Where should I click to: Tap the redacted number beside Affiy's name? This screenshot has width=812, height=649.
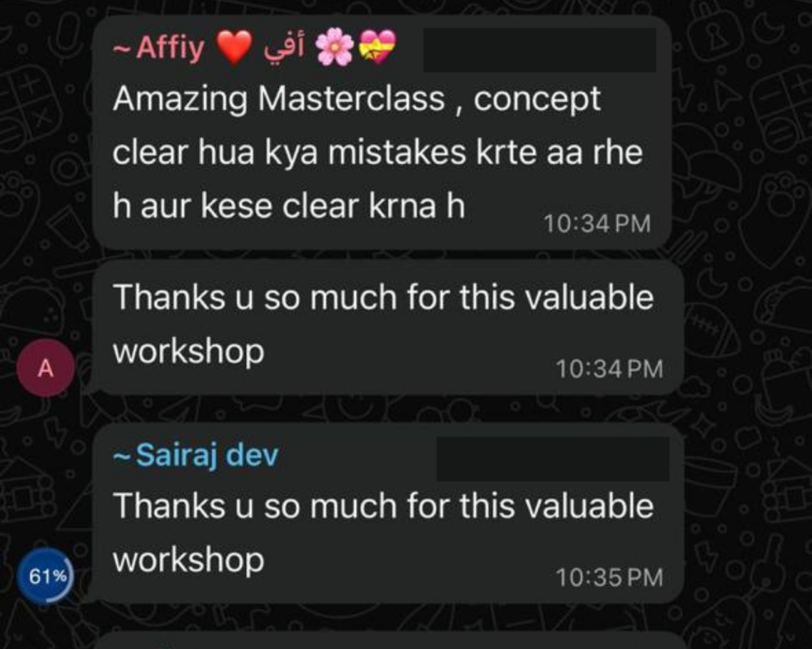tap(539, 50)
